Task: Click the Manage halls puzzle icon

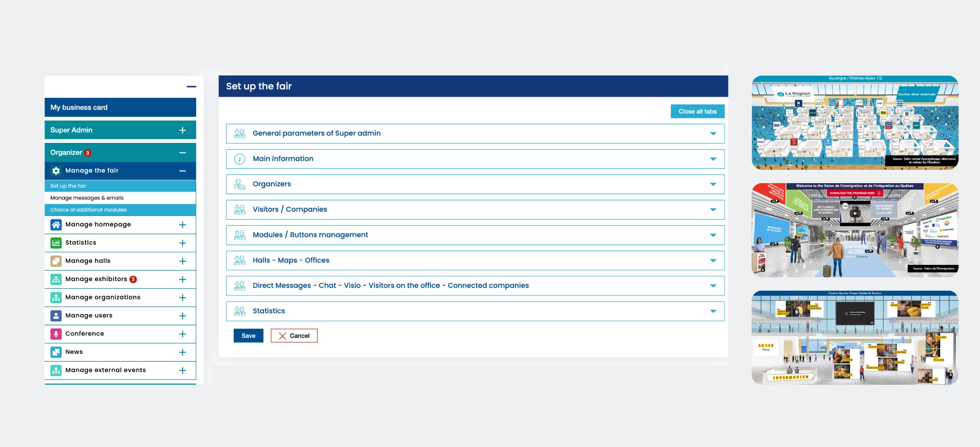Action: 56,261
